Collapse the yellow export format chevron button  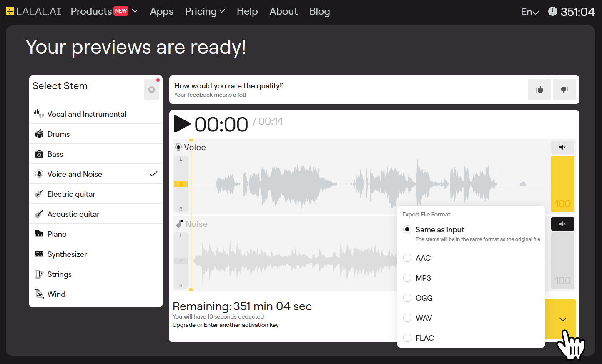(x=562, y=319)
